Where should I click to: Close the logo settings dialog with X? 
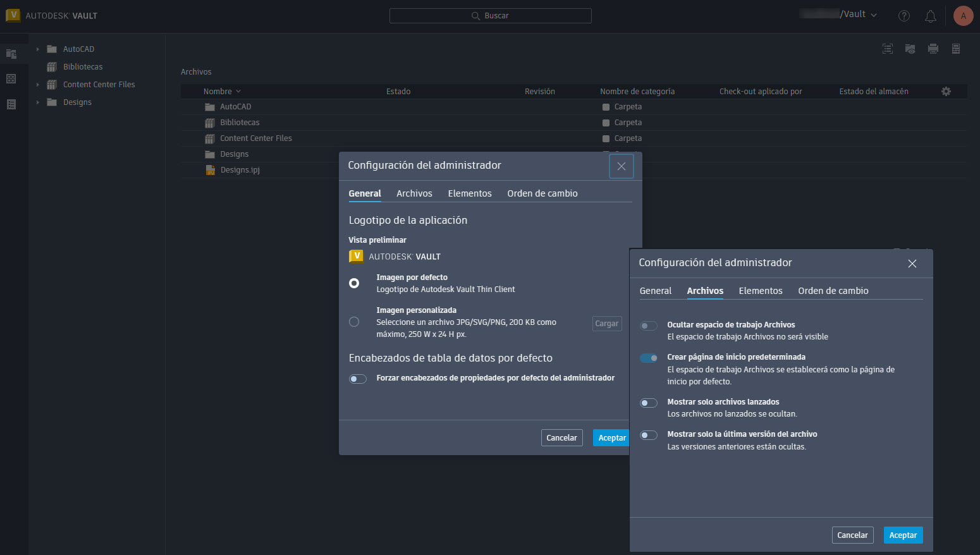[622, 166]
